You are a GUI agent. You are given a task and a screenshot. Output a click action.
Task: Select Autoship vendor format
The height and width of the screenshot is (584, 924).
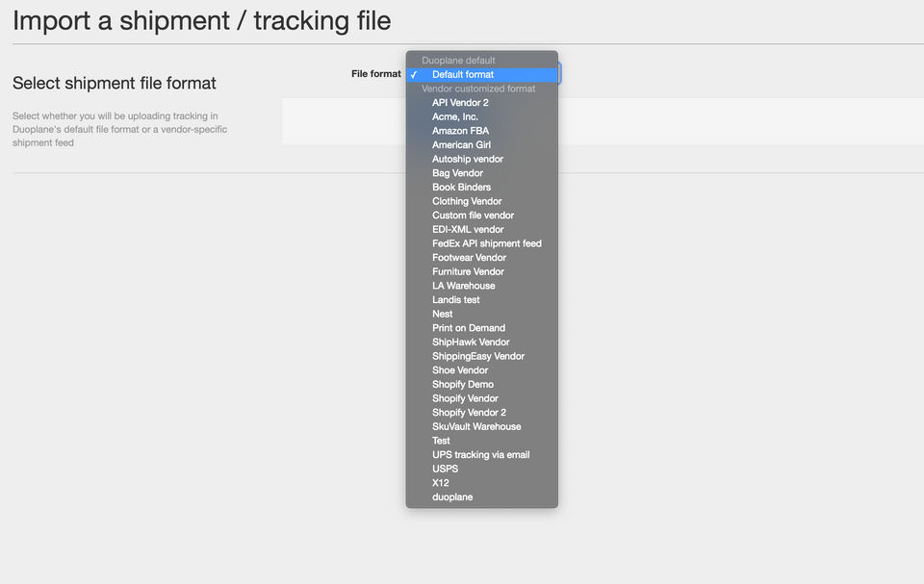click(x=468, y=159)
